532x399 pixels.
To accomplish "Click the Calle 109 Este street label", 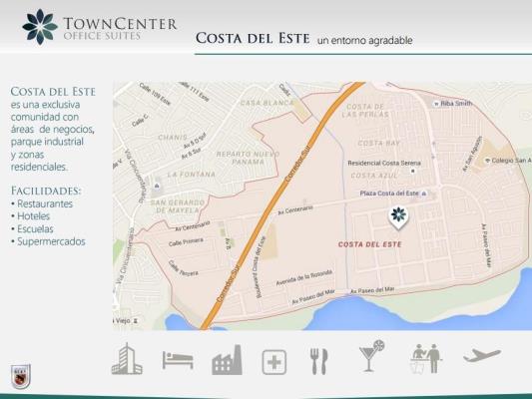I will [x=155, y=94].
